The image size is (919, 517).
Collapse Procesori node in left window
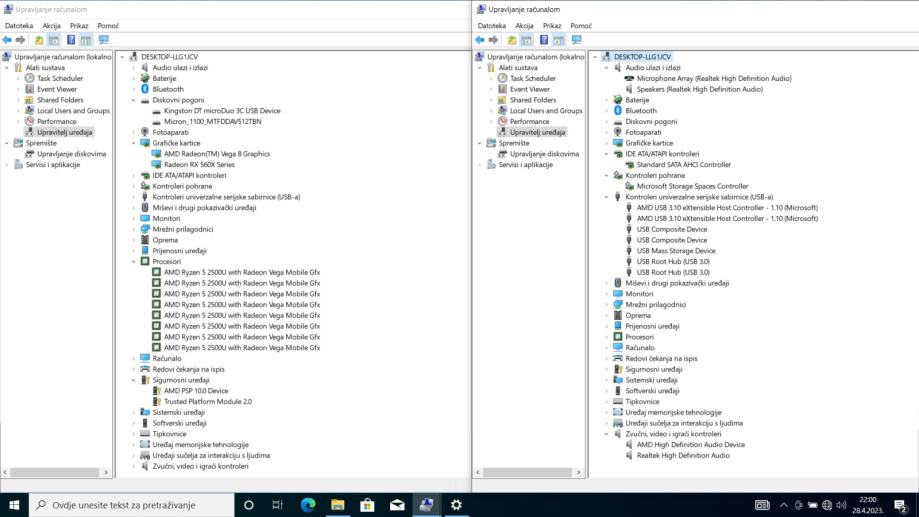pos(134,261)
